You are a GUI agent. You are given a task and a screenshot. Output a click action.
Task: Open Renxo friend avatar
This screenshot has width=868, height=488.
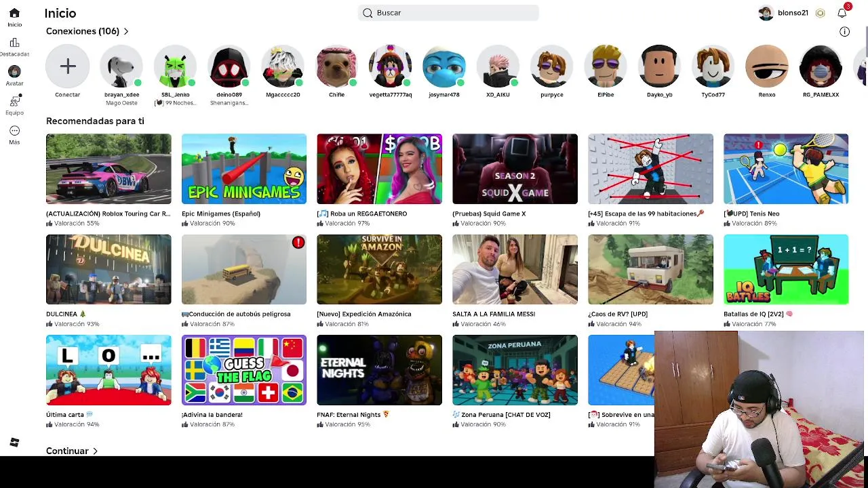point(767,66)
